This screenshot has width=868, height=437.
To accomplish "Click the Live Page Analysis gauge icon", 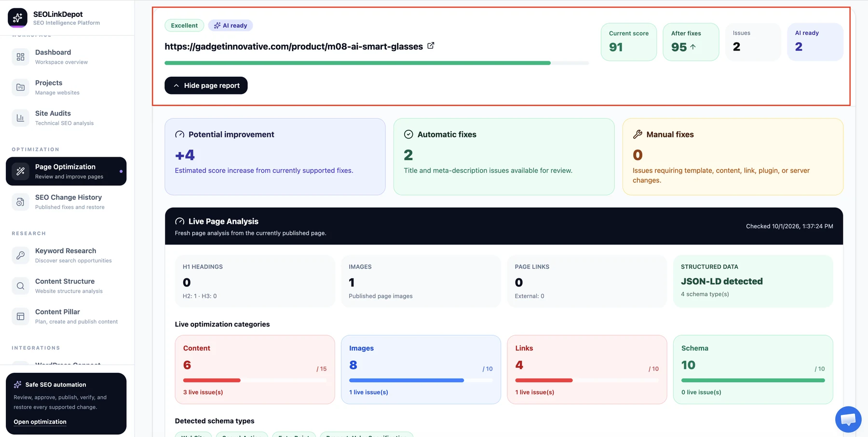I will pyautogui.click(x=180, y=221).
